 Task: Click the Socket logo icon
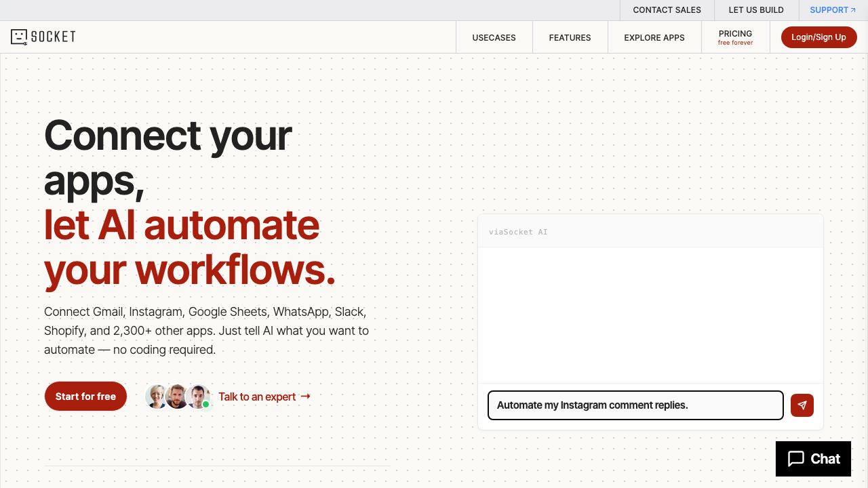pos(19,37)
